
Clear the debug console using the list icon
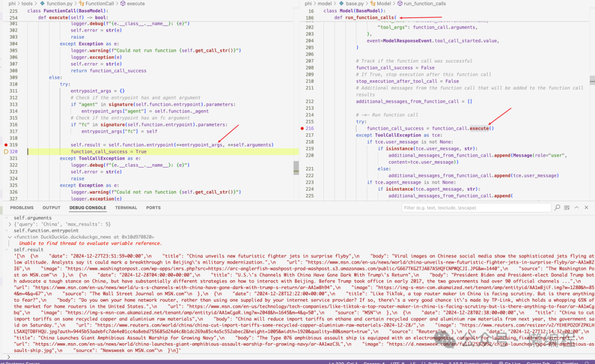click(x=567, y=208)
